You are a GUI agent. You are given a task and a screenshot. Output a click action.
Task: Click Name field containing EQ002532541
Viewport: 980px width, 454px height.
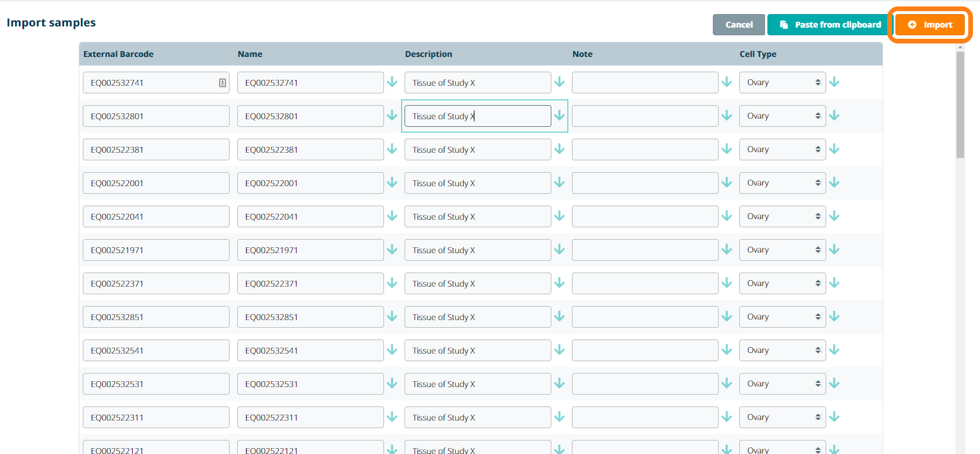(310, 351)
